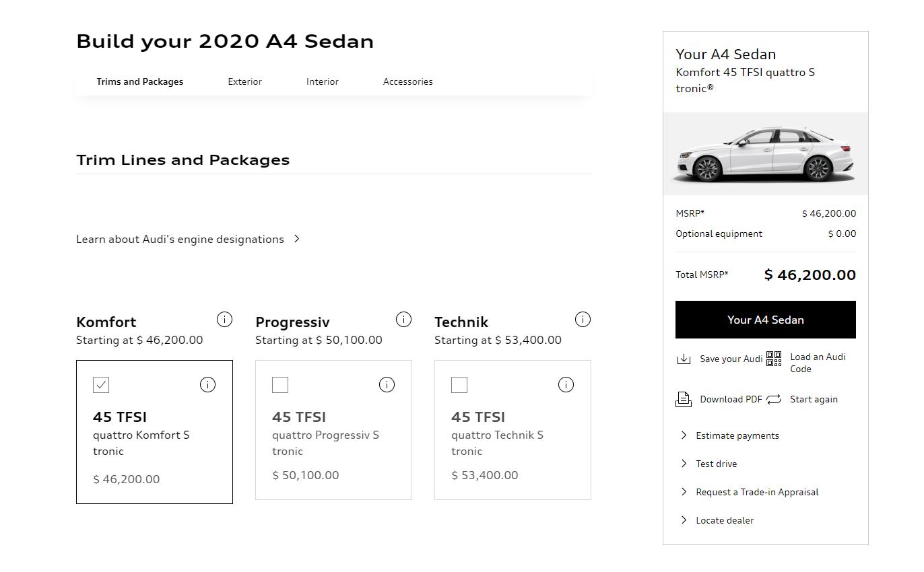This screenshot has width=924, height=572.
Task: Open info icon inside Technik 45 TFSI card
Action: [x=566, y=385]
